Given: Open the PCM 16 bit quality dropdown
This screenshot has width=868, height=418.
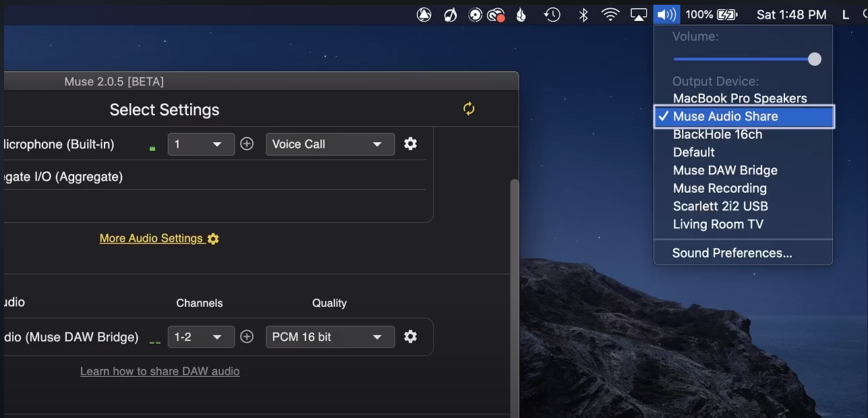Looking at the screenshot, I should (330, 336).
